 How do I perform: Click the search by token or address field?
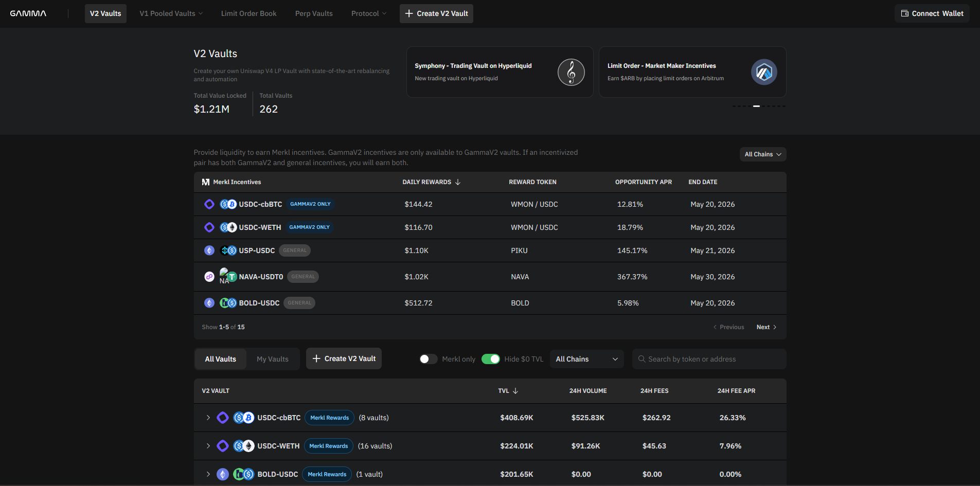tap(709, 359)
